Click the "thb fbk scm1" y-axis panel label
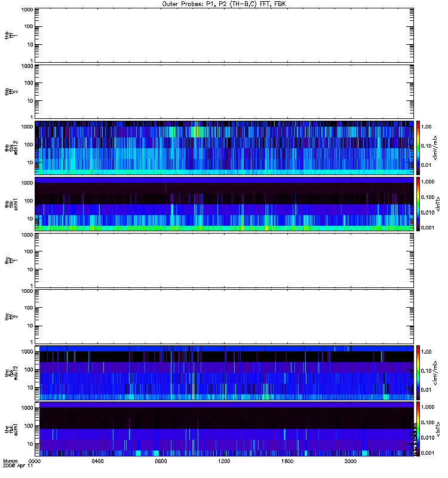448x478 pixels. (11, 204)
